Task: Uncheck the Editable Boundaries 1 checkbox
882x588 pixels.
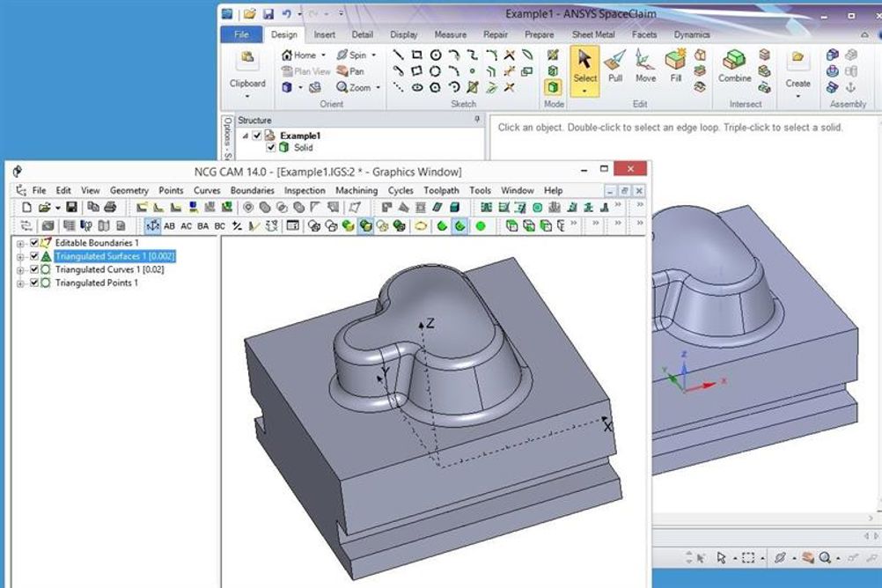Action: (34, 243)
